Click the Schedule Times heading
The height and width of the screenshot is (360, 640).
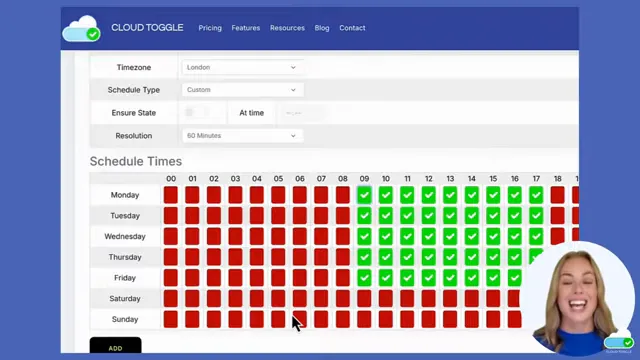point(136,161)
